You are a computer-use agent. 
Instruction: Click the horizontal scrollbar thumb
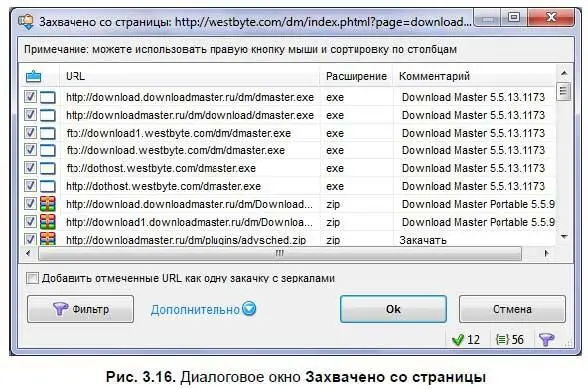point(280,253)
